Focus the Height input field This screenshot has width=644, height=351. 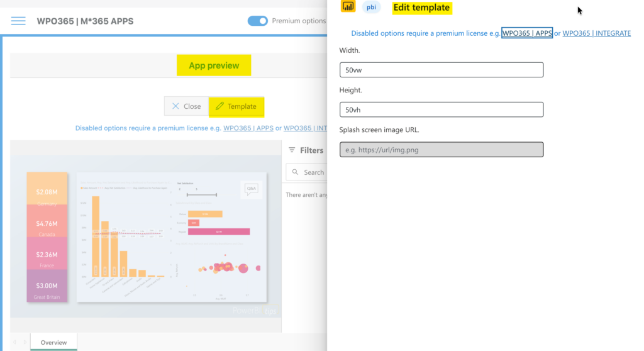click(441, 109)
